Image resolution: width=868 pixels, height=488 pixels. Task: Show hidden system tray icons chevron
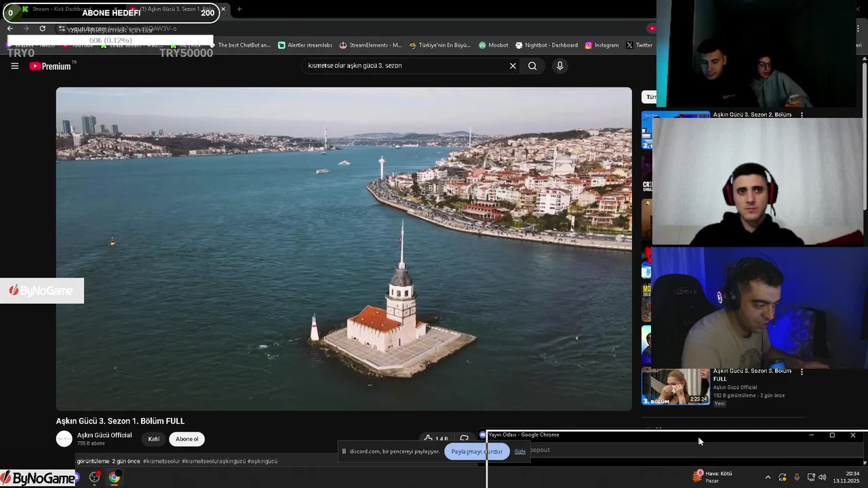point(768,477)
